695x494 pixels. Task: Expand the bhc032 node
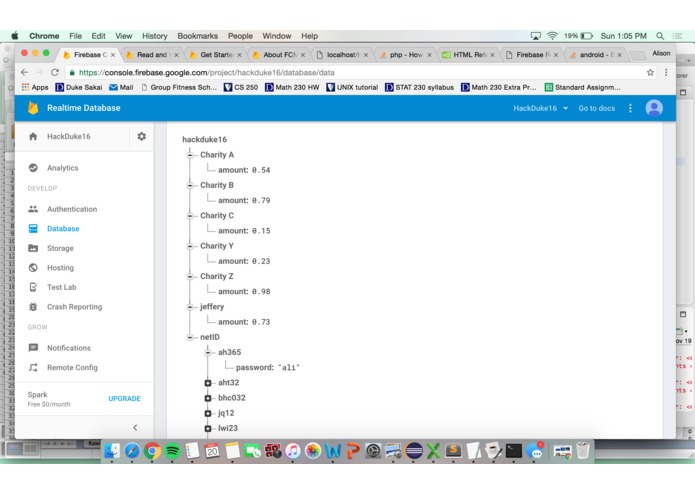coord(208,398)
